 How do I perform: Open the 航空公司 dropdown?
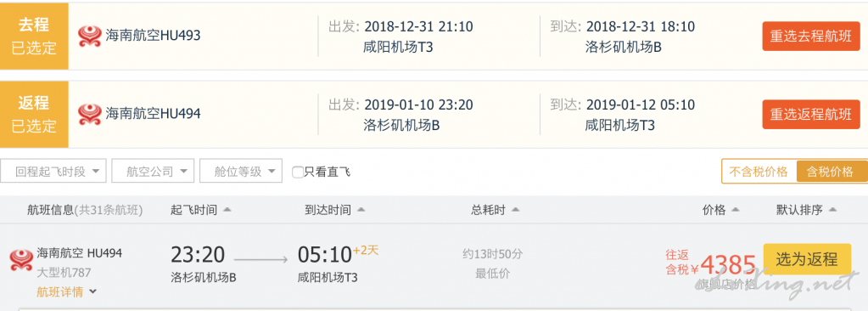pos(153,172)
